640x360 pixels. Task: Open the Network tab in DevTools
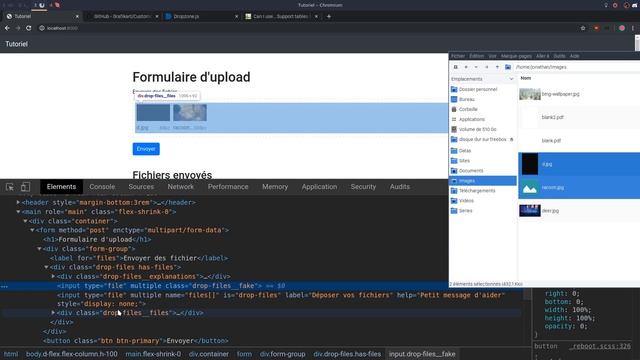click(180, 187)
